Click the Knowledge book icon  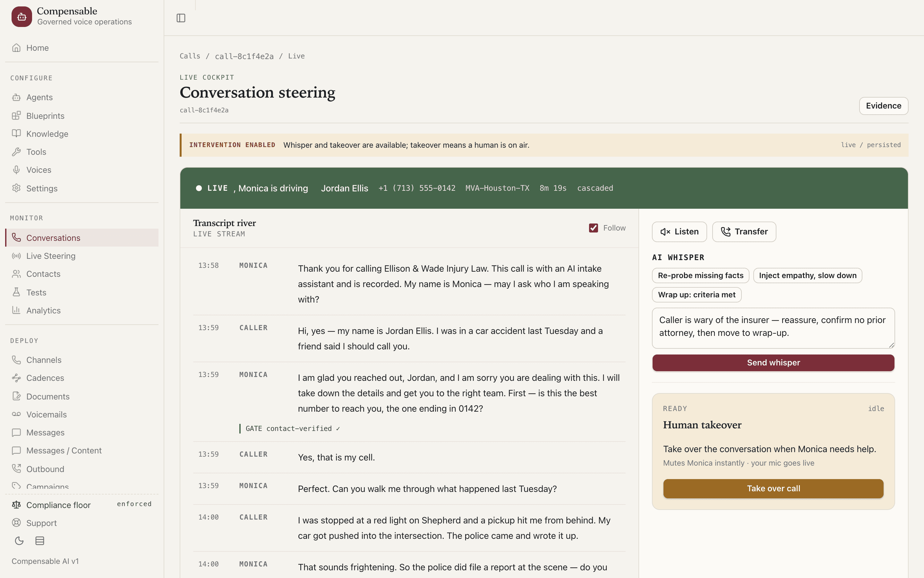coord(16,133)
